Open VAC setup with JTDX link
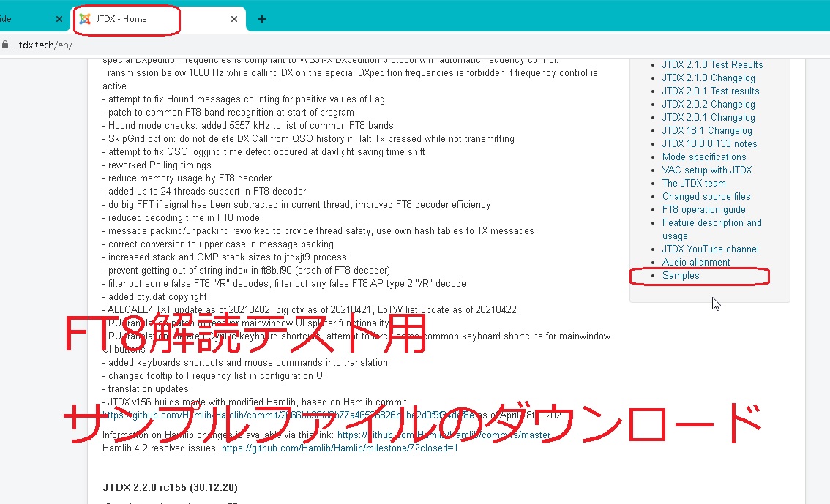The image size is (830, 504). (706, 170)
